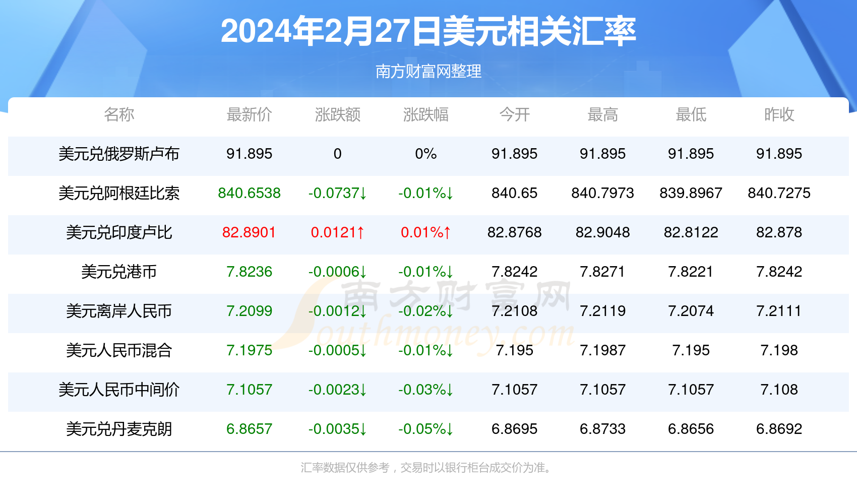This screenshot has width=857, height=504.
Task: Click low value 6.8656
Action: [x=691, y=429]
